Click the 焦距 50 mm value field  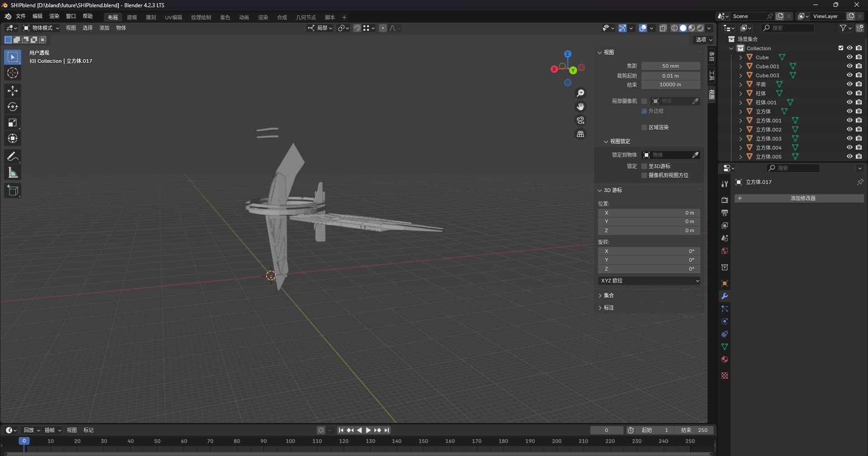point(670,66)
